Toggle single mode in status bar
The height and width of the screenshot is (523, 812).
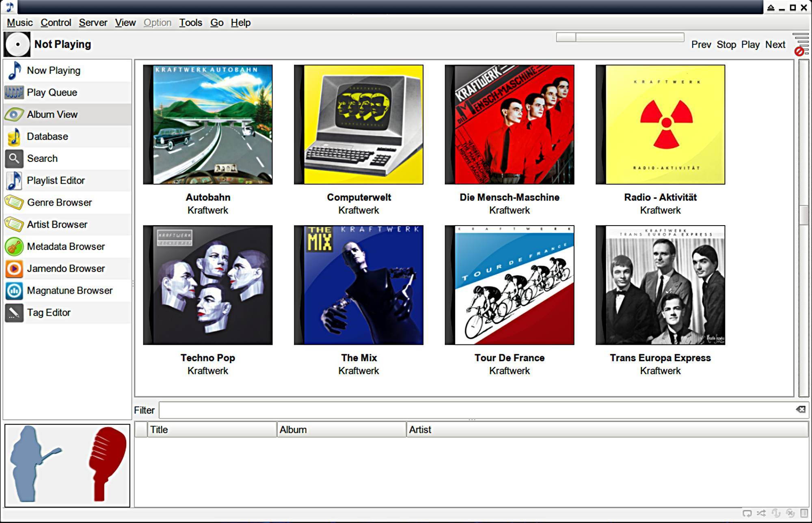point(776,514)
